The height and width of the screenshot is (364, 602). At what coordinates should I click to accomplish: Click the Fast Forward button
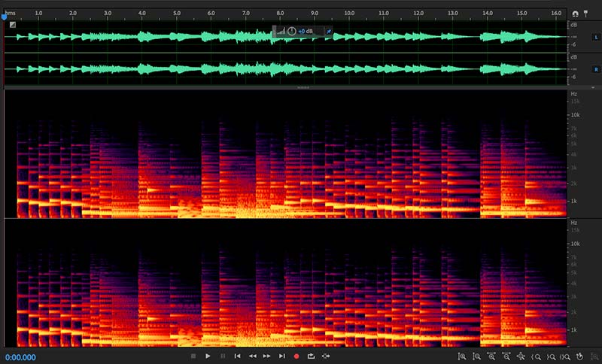pos(267,356)
